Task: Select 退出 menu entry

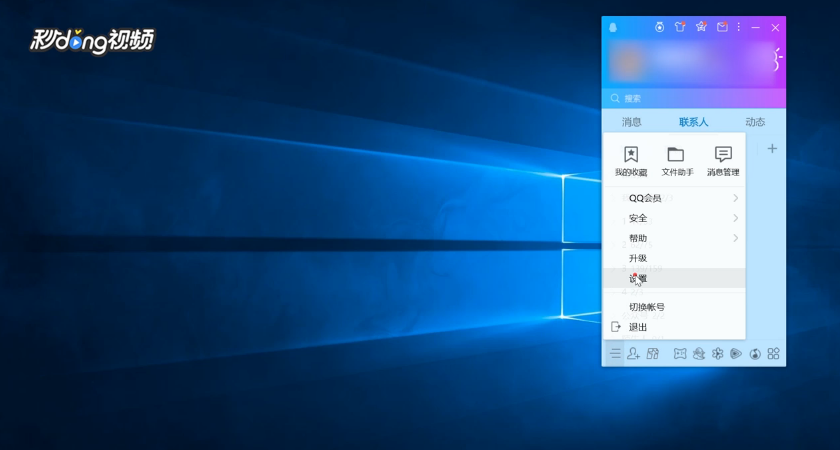Action: coord(674,327)
